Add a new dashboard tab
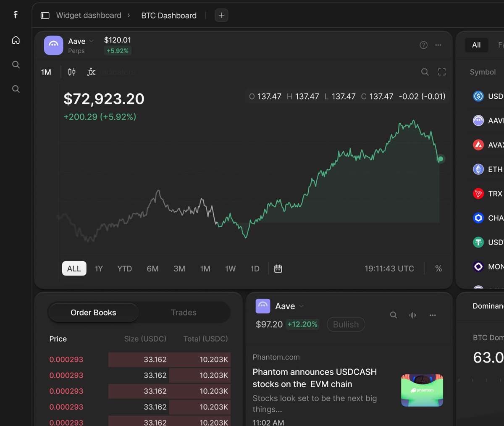Screen dimensions: 504x426 [x=221, y=16]
